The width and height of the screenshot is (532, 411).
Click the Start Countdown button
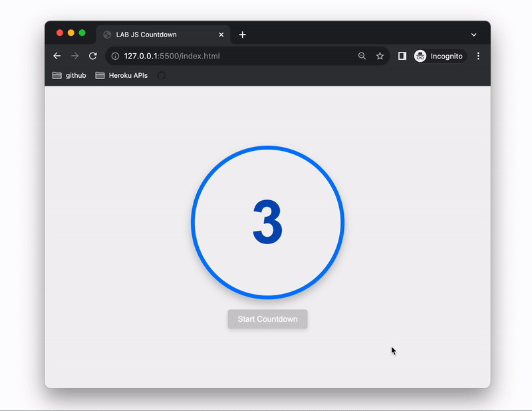click(x=267, y=319)
